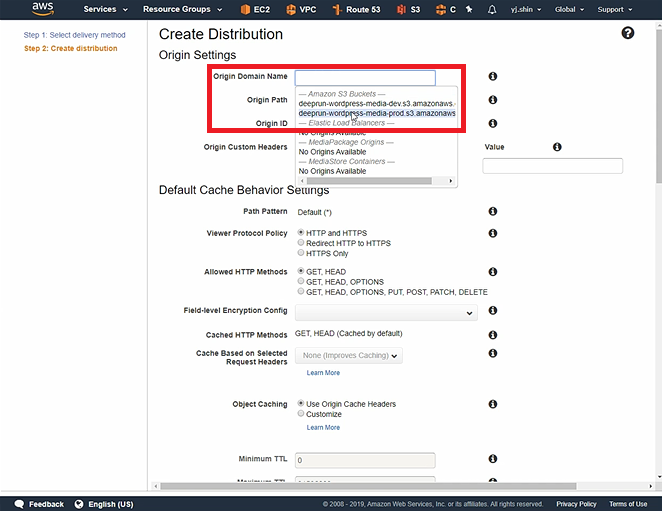Open the Resource Groups menu
The width and height of the screenshot is (662, 512).
(182, 9)
